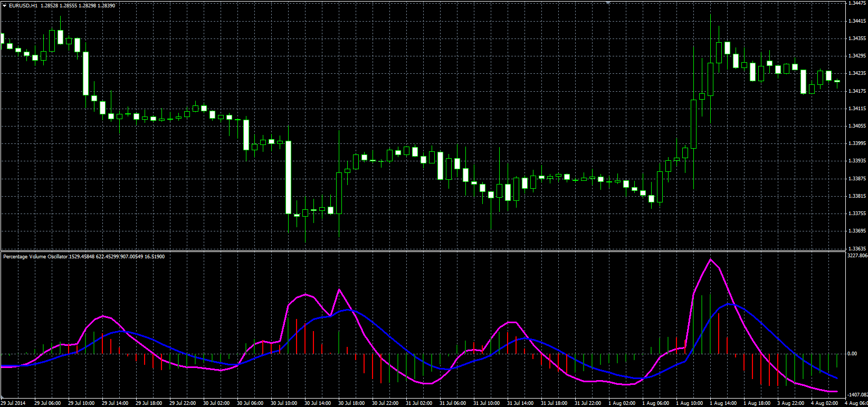Click the 1.33815 price scale label
Image resolution: width=868 pixels, height=407 pixels.
pyautogui.click(x=857, y=196)
